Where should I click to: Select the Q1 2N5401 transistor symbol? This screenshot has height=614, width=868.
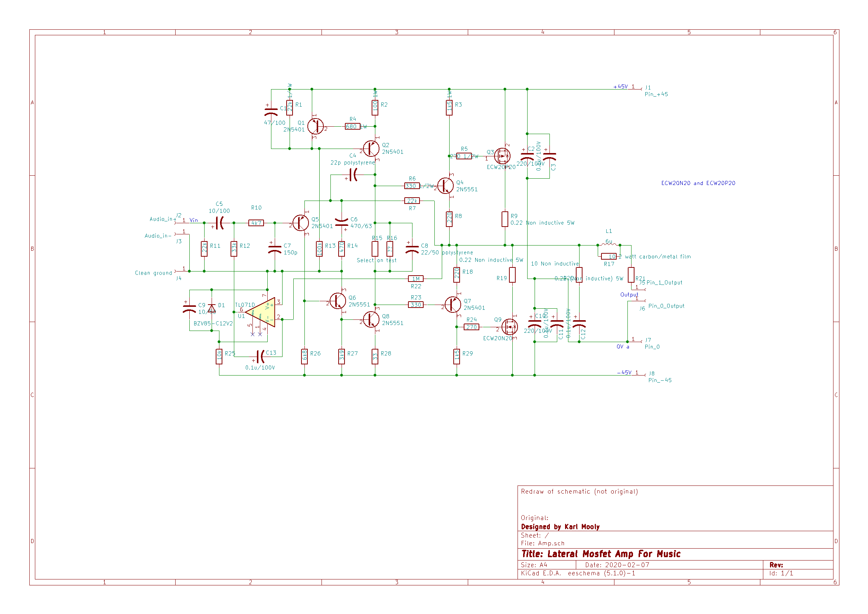coord(316,126)
